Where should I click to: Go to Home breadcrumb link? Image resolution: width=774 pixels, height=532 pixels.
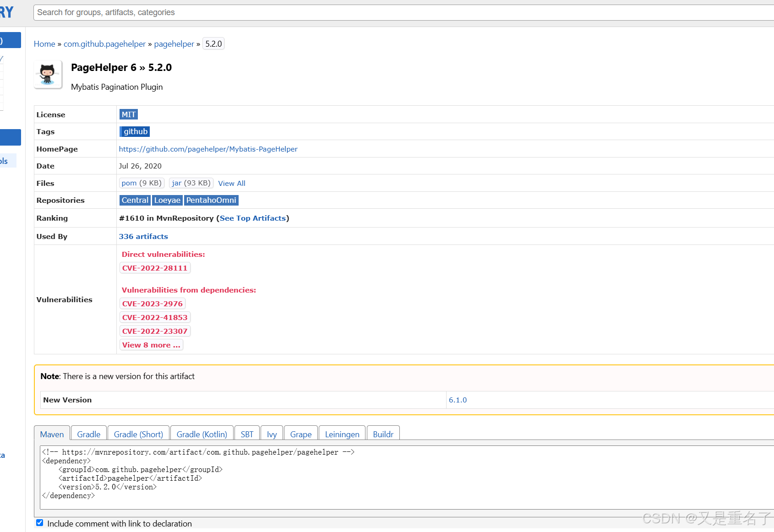pyautogui.click(x=44, y=44)
